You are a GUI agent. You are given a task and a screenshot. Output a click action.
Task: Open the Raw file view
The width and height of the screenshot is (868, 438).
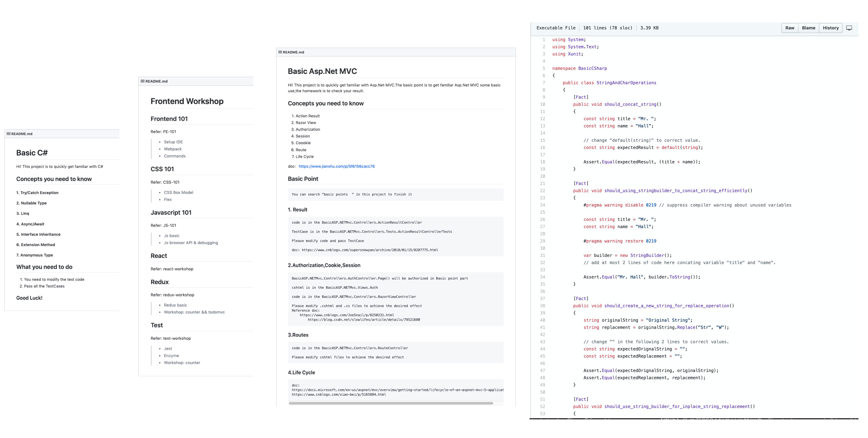(790, 28)
